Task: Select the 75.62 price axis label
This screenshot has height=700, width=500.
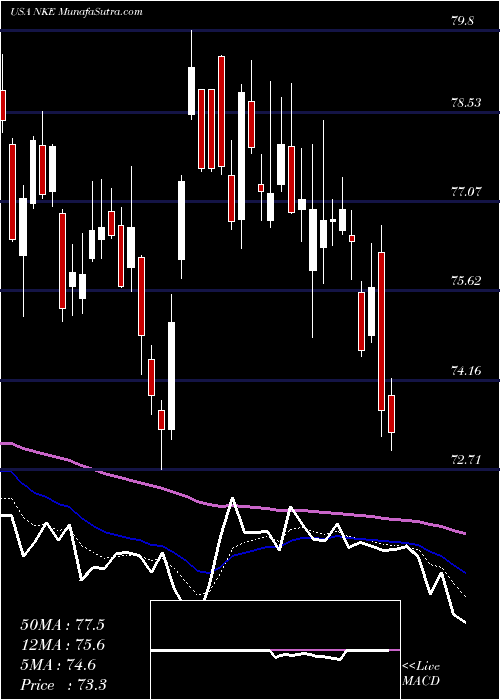Action: [466, 281]
